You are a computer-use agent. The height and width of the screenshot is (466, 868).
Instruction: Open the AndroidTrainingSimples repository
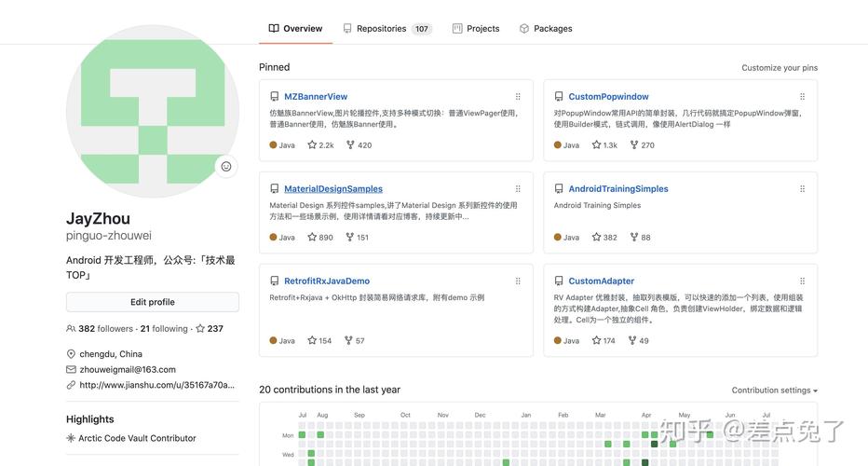click(618, 189)
